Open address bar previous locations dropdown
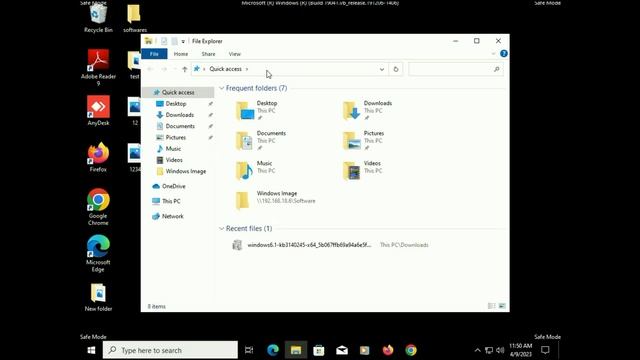640x360 pixels. point(382,69)
